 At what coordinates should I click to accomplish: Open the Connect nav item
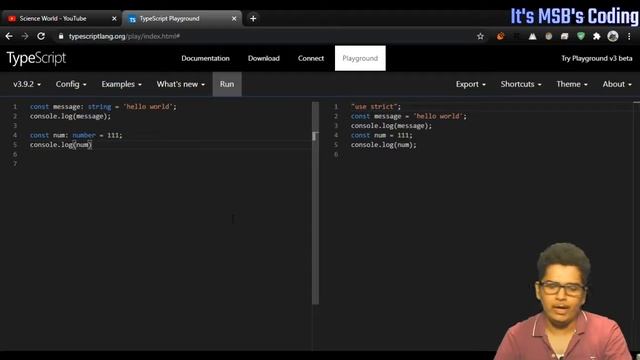[311, 58]
